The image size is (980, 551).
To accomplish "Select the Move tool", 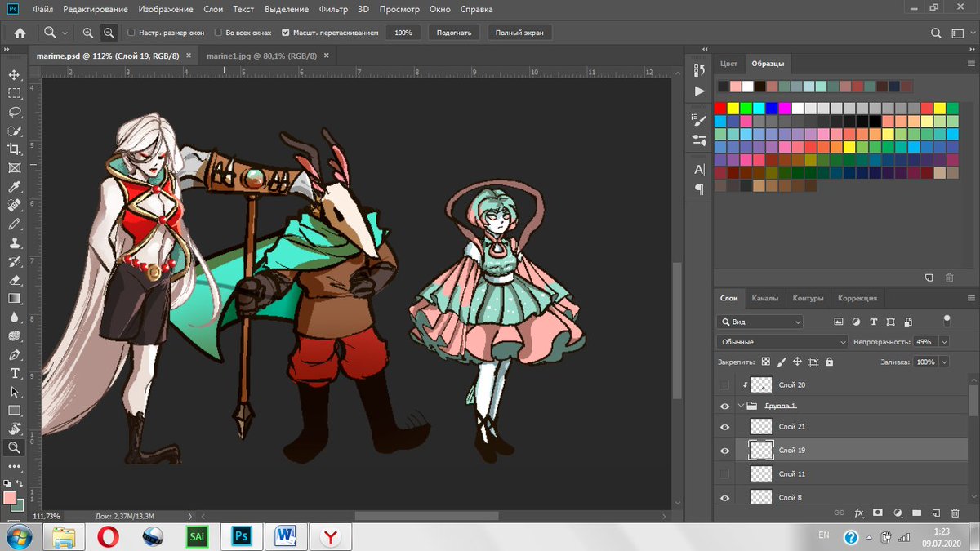I will coord(14,74).
